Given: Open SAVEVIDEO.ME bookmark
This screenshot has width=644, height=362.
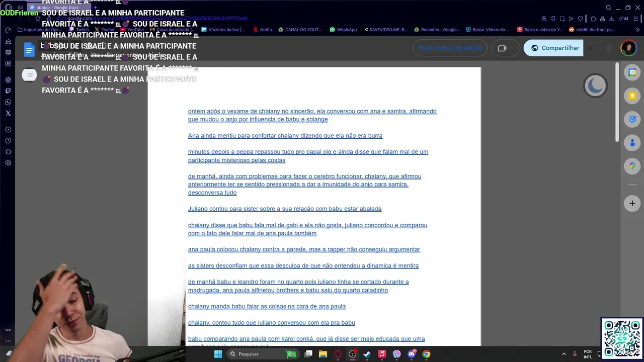Looking at the screenshot, I should (x=386, y=30).
